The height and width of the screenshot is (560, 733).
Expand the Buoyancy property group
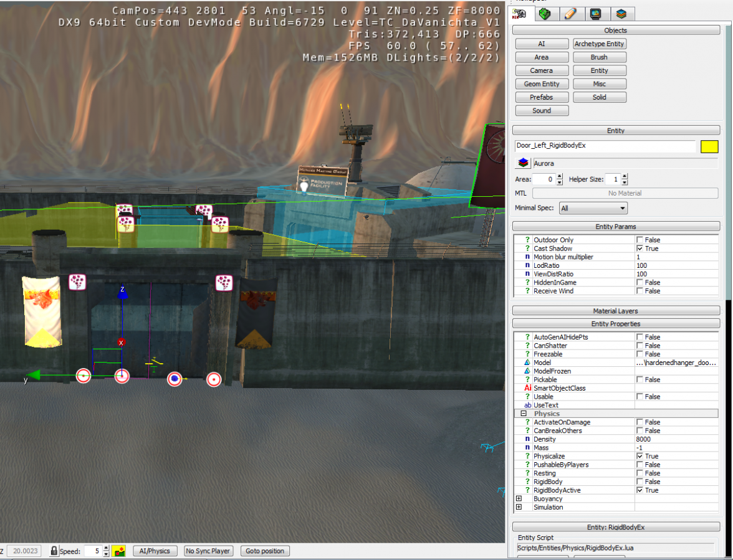(x=519, y=499)
